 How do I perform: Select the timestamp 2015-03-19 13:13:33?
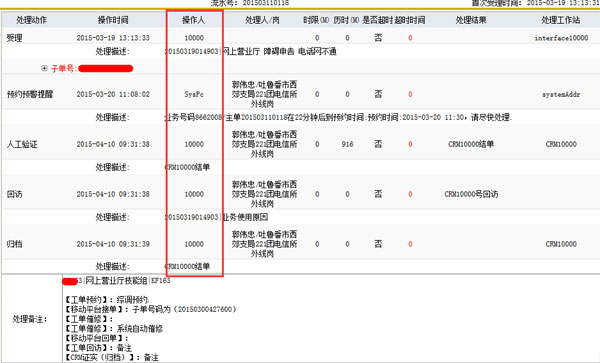coord(113,38)
